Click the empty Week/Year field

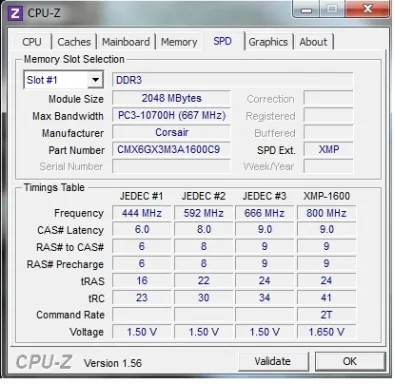(328, 166)
